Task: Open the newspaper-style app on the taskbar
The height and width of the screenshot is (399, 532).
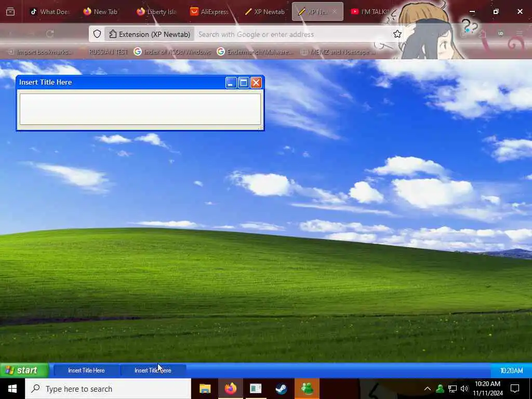Action: [256, 389]
